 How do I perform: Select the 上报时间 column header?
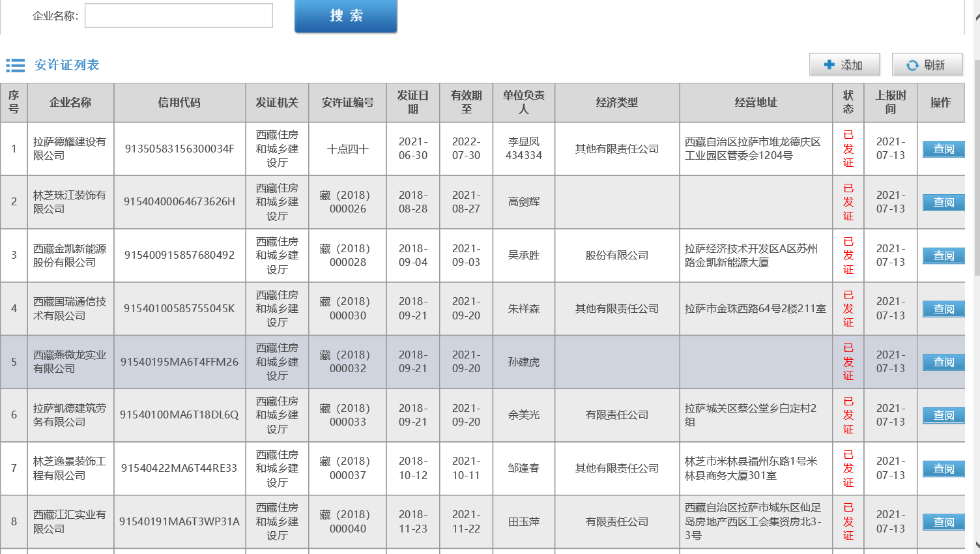point(890,102)
